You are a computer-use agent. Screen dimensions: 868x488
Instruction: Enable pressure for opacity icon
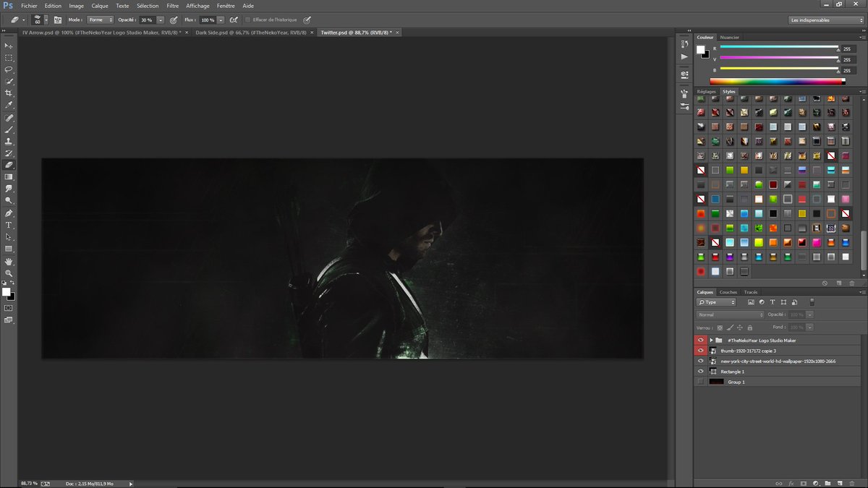tap(174, 20)
